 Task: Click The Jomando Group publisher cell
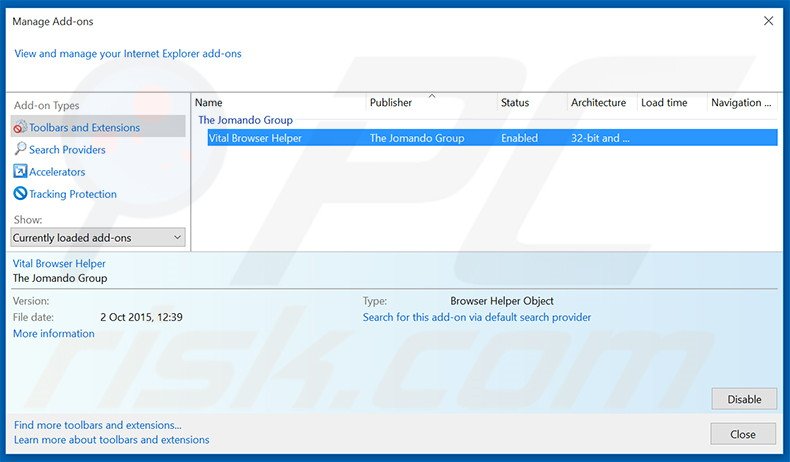(417, 138)
